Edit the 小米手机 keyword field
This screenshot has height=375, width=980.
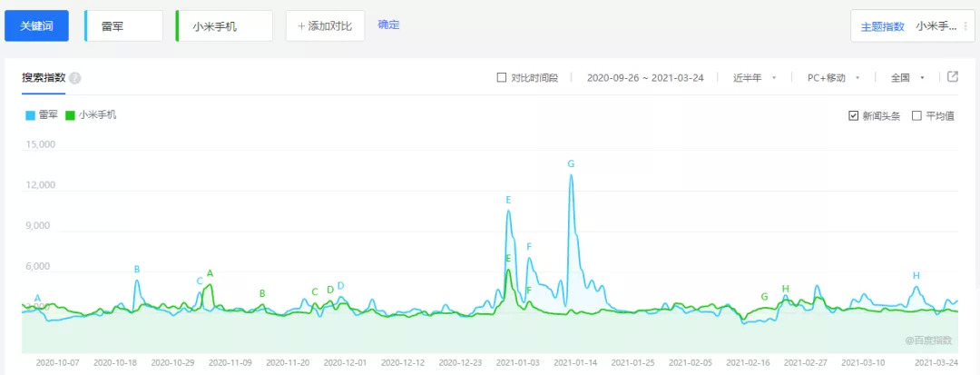(224, 26)
